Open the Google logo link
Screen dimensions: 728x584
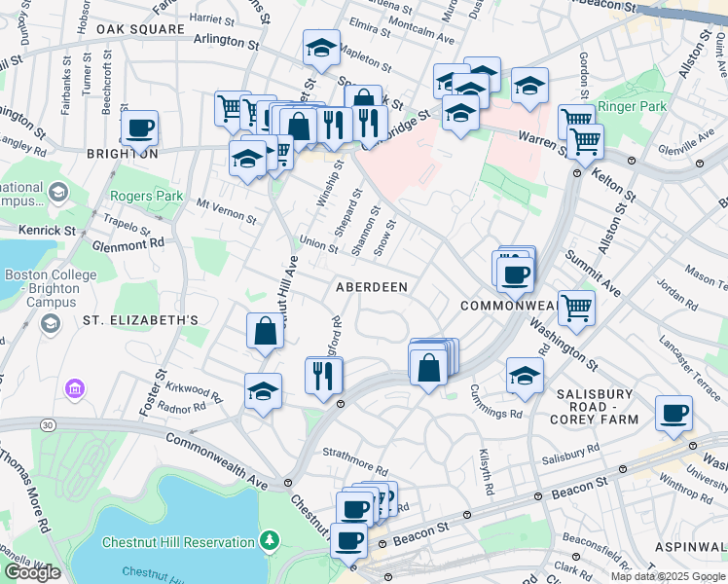[x=31, y=572]
